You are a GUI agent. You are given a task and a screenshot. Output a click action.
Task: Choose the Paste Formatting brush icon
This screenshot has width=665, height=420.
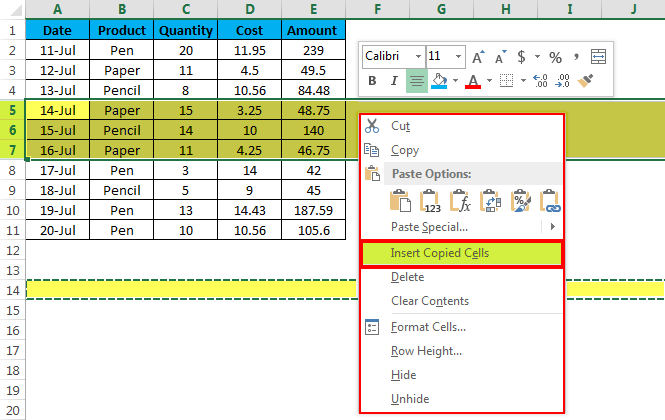[520, 201]
